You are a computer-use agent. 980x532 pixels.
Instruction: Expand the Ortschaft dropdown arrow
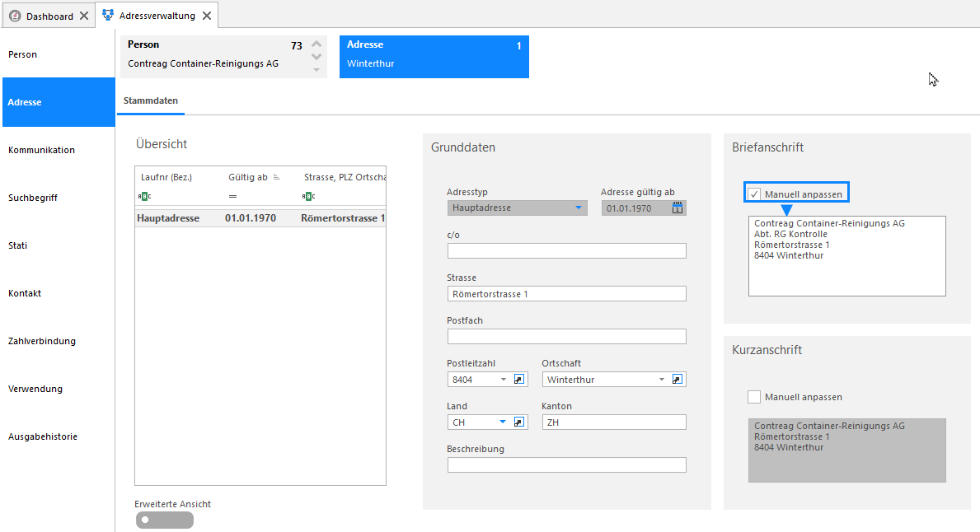pos(661,379)
